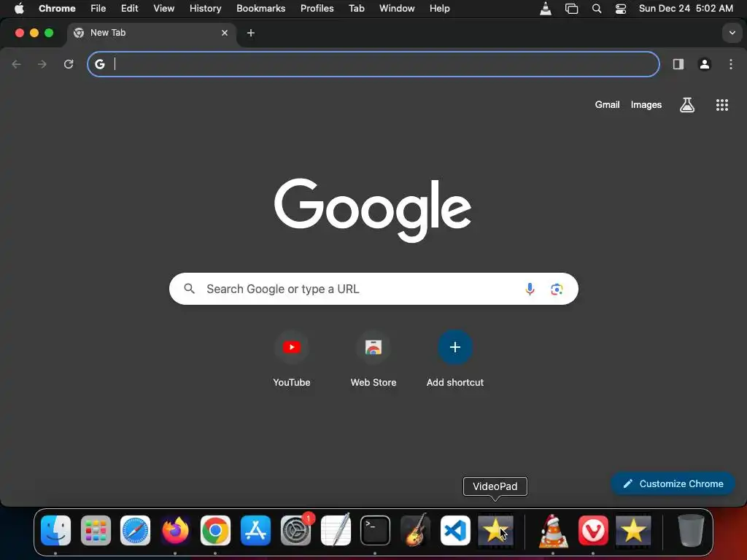Open the Edit menu
Screen dimensions: 747x560
point(130,9)
